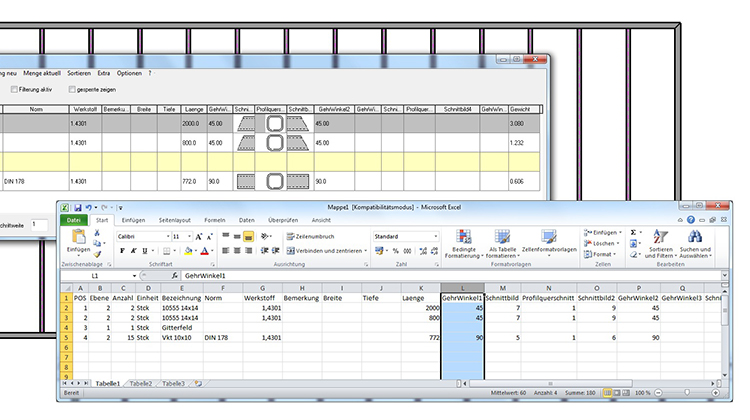Open Suchen und Auswählen binoculars
750x420 pixels.
[695, 244]
